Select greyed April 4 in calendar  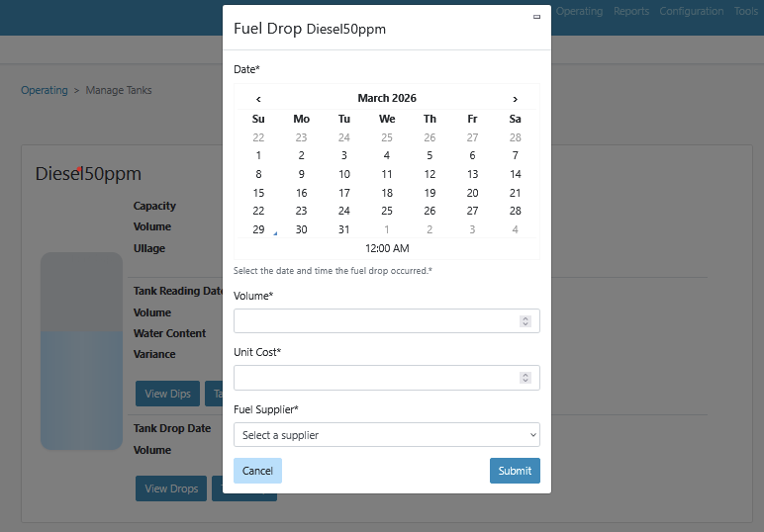coord(515,229)
